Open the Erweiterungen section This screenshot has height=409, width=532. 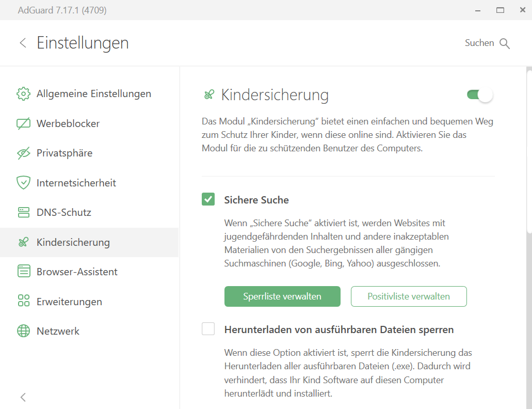(89, 302)
